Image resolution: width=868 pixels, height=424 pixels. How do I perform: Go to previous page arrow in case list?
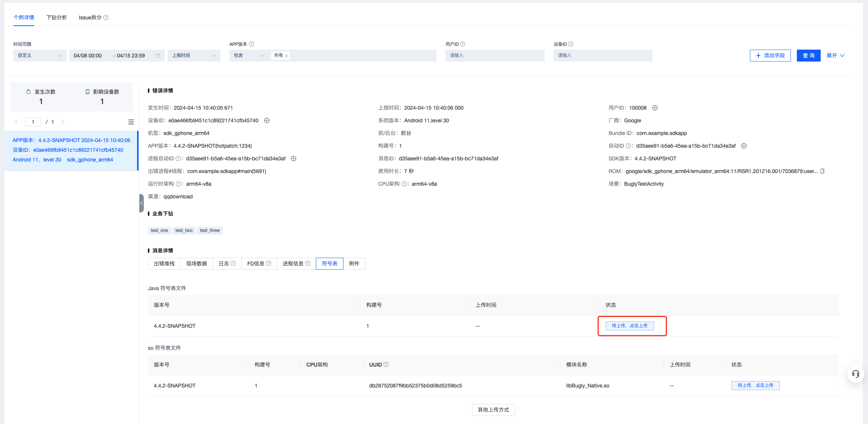(16, 122)
